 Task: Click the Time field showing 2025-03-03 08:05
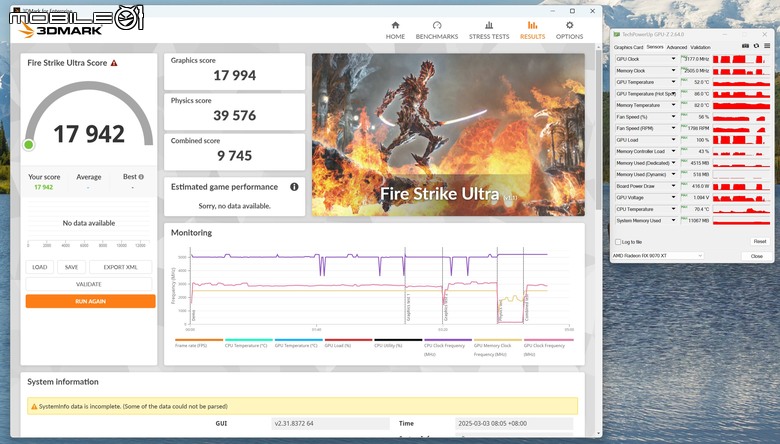click(513, 424)
